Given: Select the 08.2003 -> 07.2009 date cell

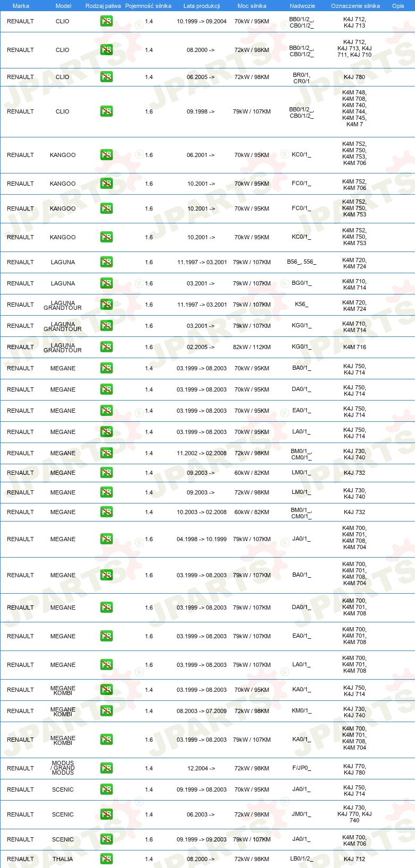Looking at the screenshot, I should pos(202,711).
